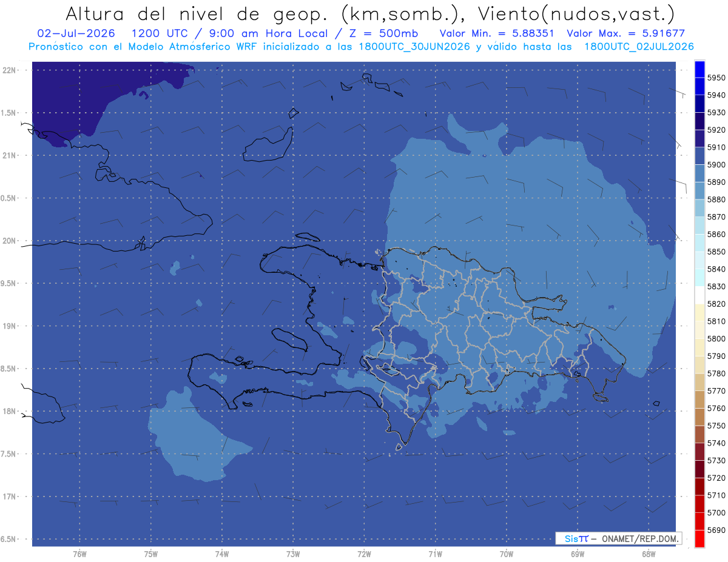This screenshot has height=562, width=728.
Task: Click the 5830 legend value
Action: pos(716,286)
